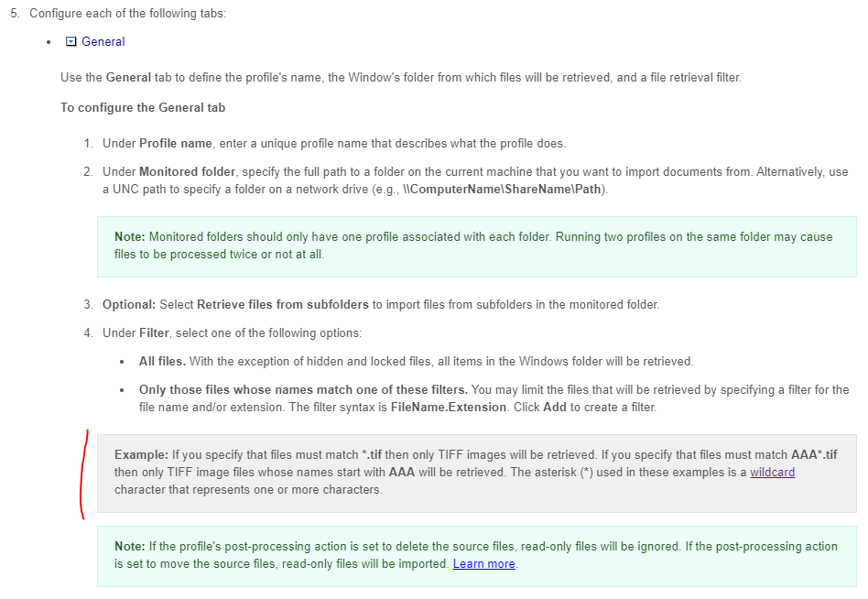This screenshot has width=868, height=599.
Task: Click the bold 'FileName.Extension' syntax text
Action: coord(449,408)
